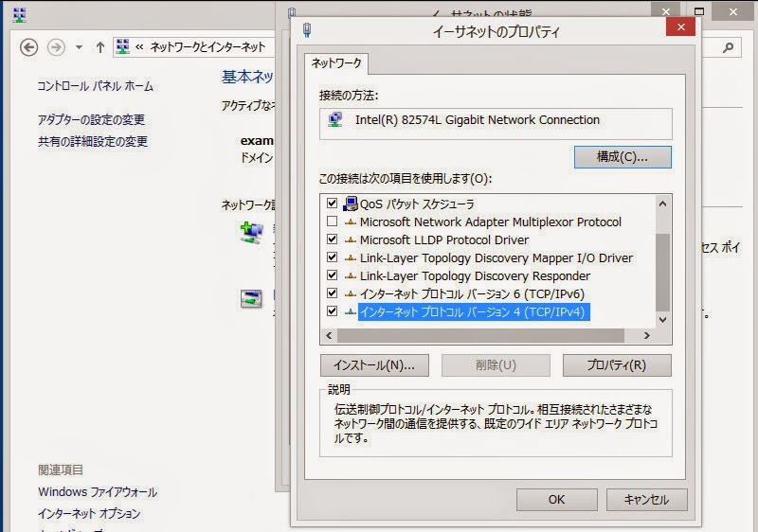Click the new connection setup icon
758x532 pixels.
(x=251, y=232)
